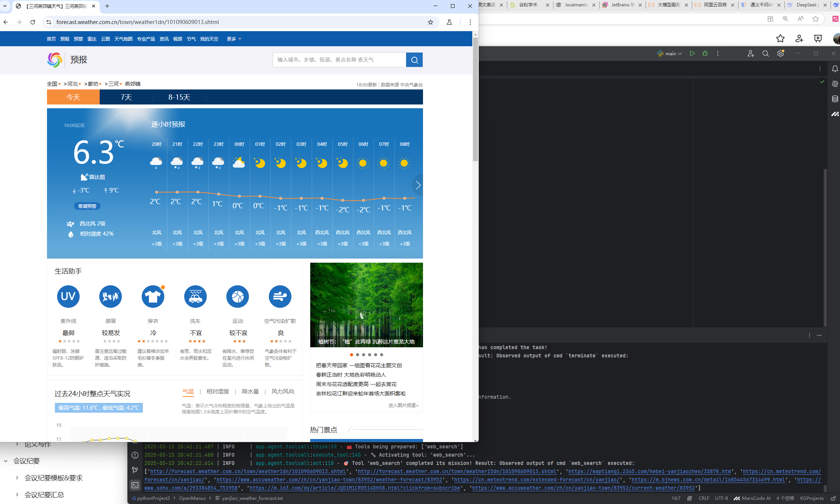Open the UV index life assistant icon
840x504 pixels.
click(x=68, y=297)
